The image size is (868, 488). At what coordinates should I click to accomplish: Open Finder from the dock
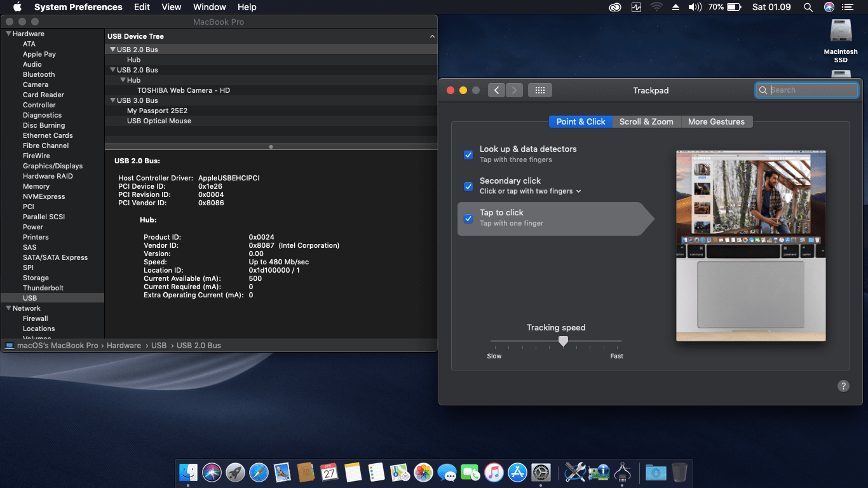point(188,472)
